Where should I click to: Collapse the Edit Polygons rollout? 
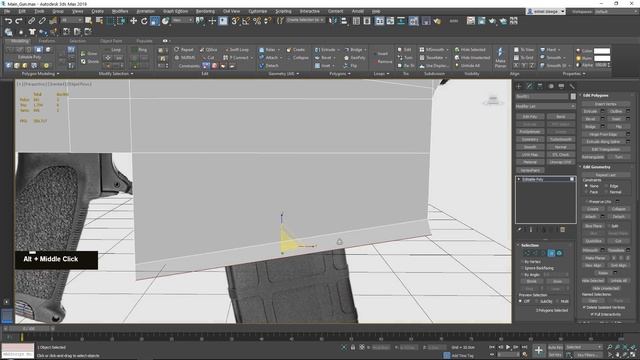pos(595,96)
